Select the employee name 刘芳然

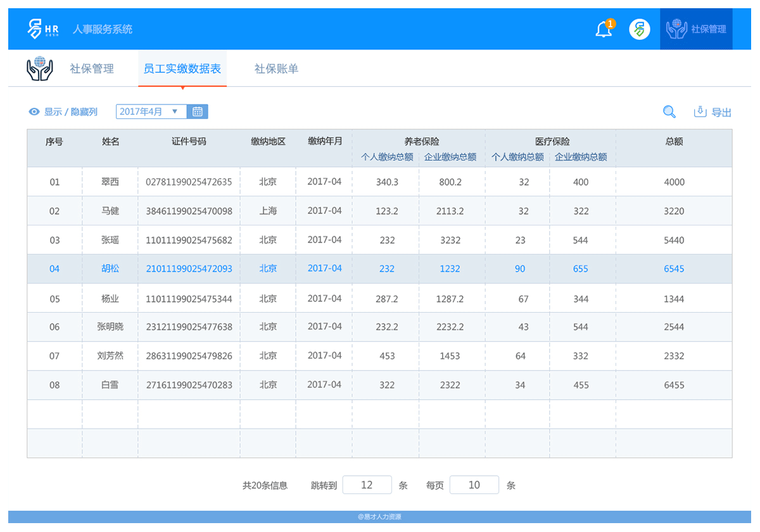[110, 356]
